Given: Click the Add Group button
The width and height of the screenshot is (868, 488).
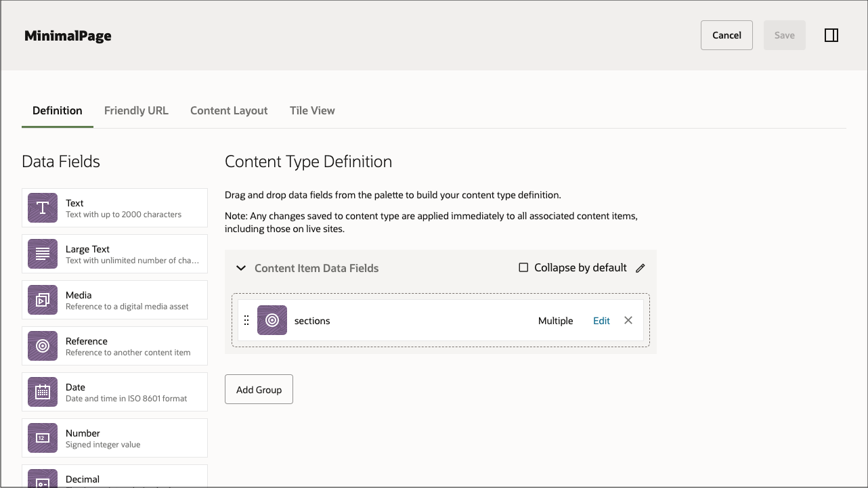Looking at the screenshot, I should (x=259, y=389).
